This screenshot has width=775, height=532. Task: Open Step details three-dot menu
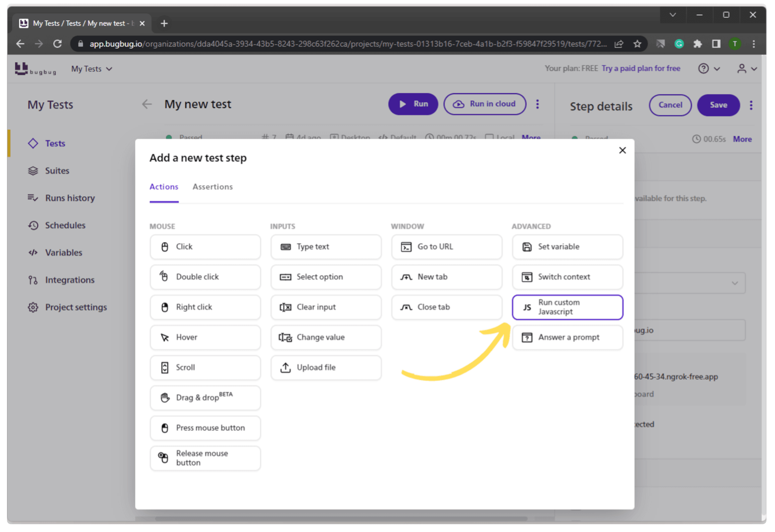click(x=751, y=105)
